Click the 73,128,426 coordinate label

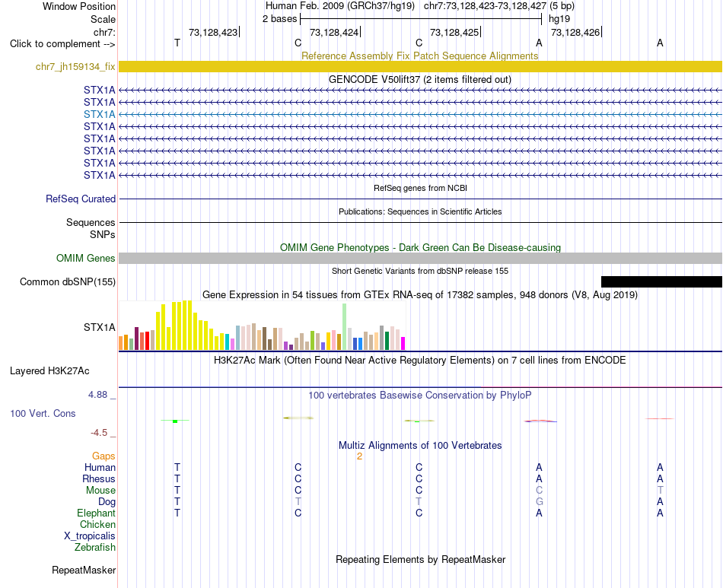tap(575, 32)
